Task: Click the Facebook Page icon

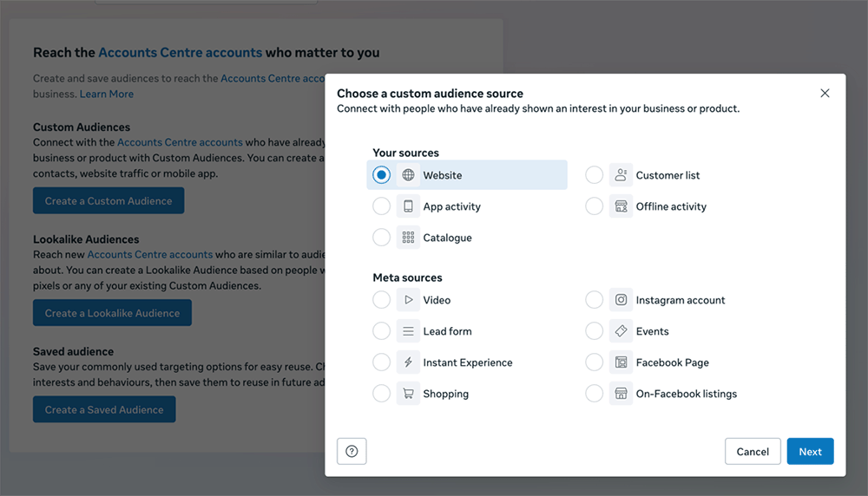Action: pyautogui.click(x=621, y=362)
